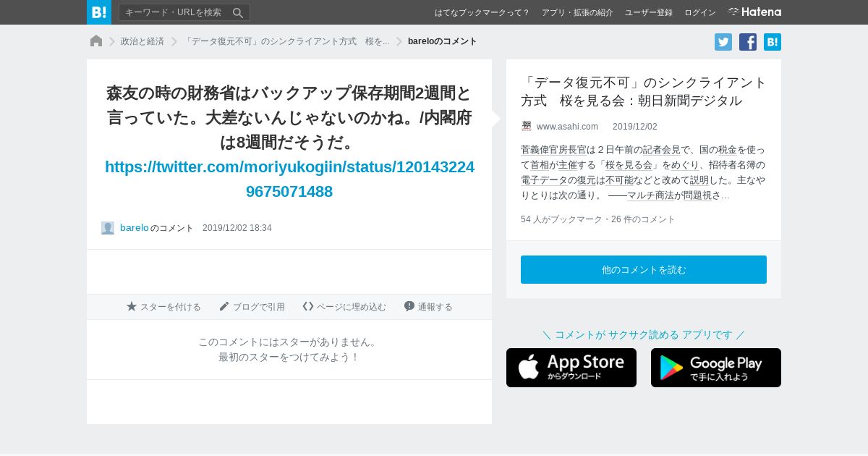Open the App Store download badge
The width and height of the screenshot is (868, 456).
click(x=571, y=368)
